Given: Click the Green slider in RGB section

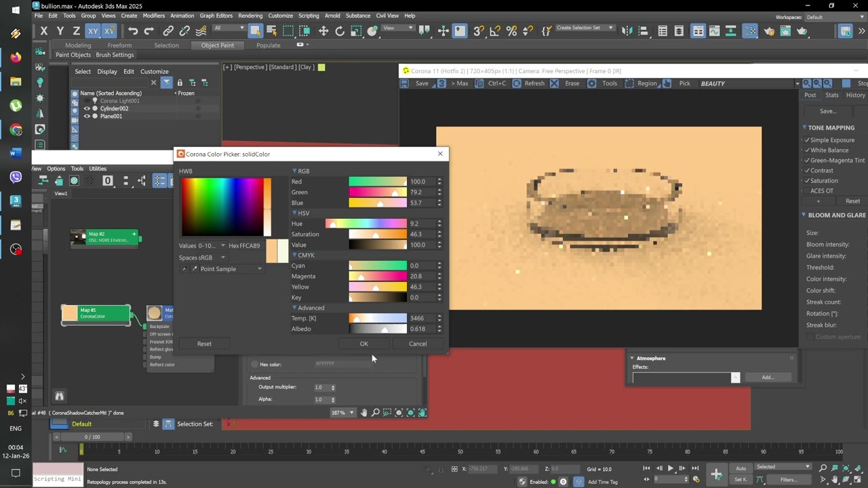Looking at the screenshot, I should pyautogui.click(x=378, y=192).
